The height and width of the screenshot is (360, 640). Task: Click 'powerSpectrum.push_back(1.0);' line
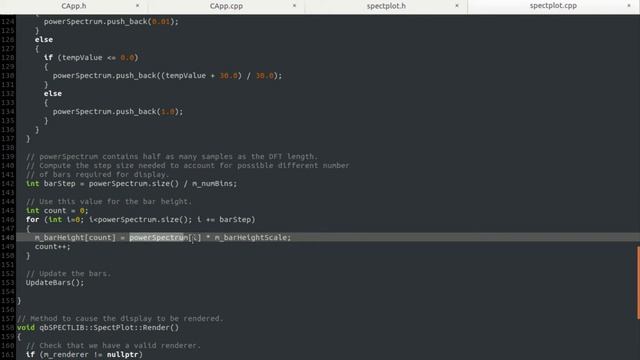118,111
